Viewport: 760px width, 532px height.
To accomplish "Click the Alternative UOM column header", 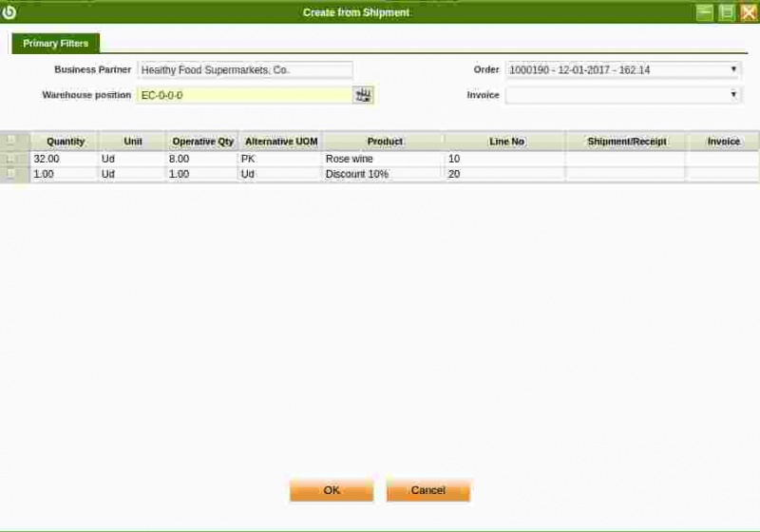I will (280, 141).
